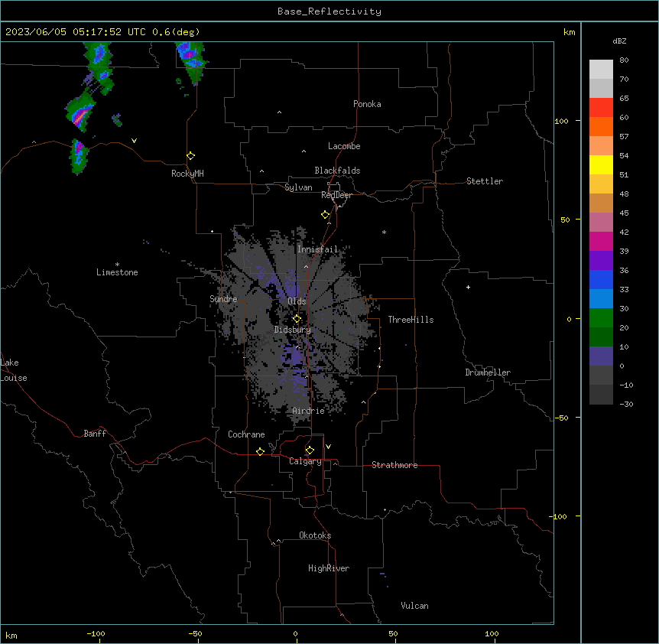Select the slate purple 0-10 dBZ swatch
Image resolution: width=659 pixels, height=644 pixels.
pos(601,356)
